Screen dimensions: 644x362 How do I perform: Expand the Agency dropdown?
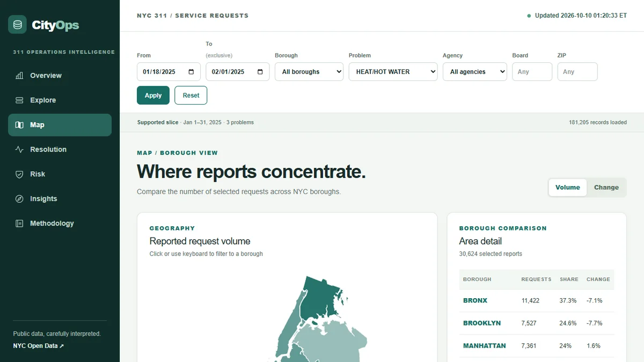[x=474, y=72]
